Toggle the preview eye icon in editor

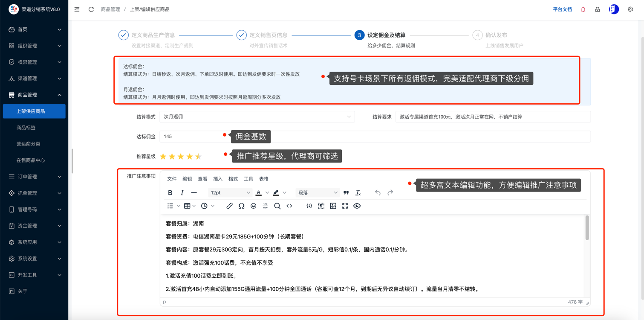pyautogui.click(x=357, y=206)
